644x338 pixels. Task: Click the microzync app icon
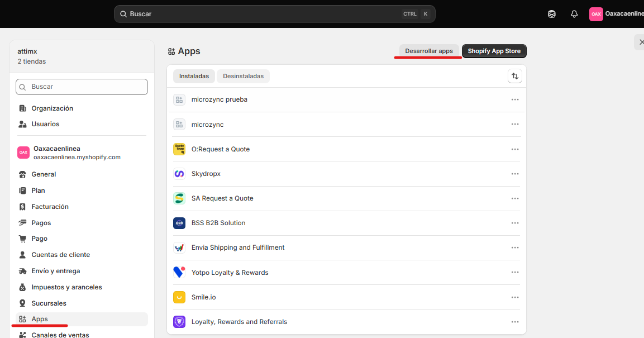click(179, 125)
